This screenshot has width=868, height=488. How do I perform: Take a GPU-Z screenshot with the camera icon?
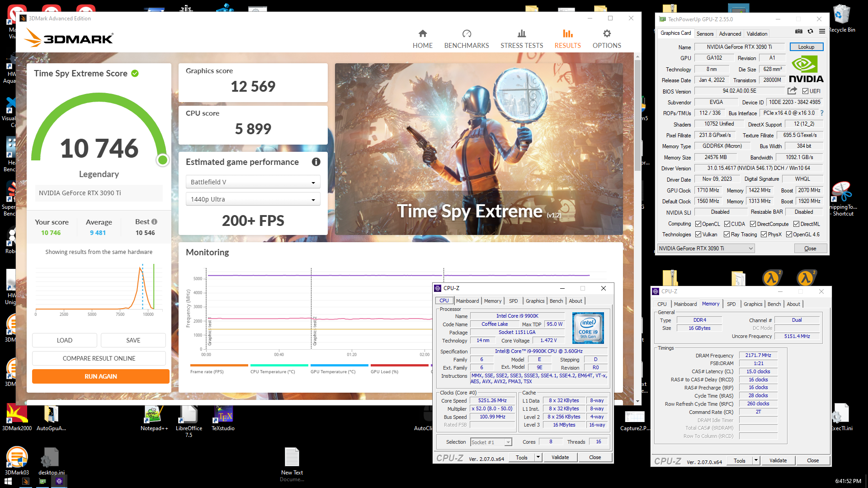pos(799,31)
